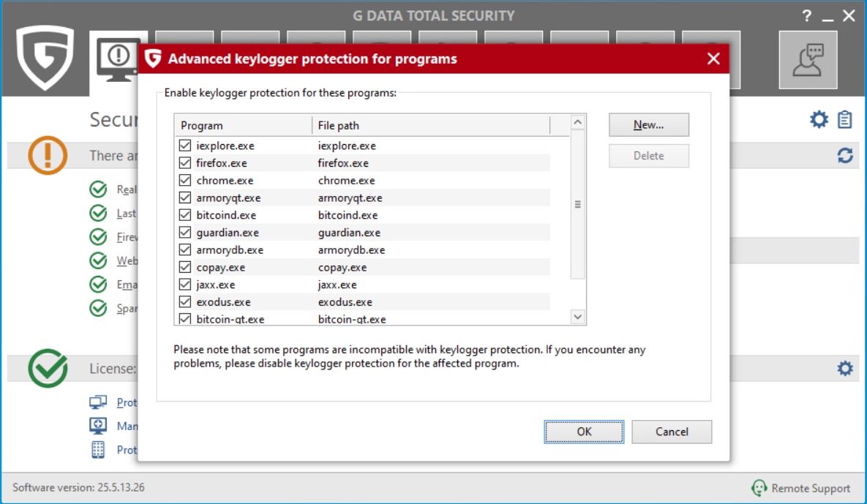Select the chrome.exe file path cell
This screenshot has width=867, height=504.
click(346, 181)
